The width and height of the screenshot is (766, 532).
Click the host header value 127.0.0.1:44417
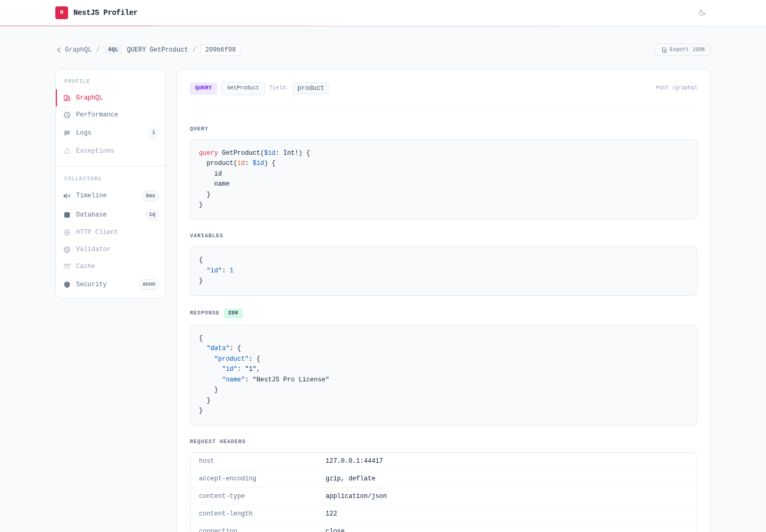click(354, 461)
